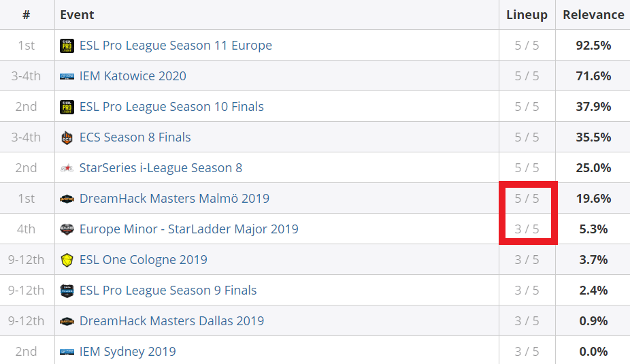Sort by the Relevance column header
This screenshot has height=364, width=630.
593,15
